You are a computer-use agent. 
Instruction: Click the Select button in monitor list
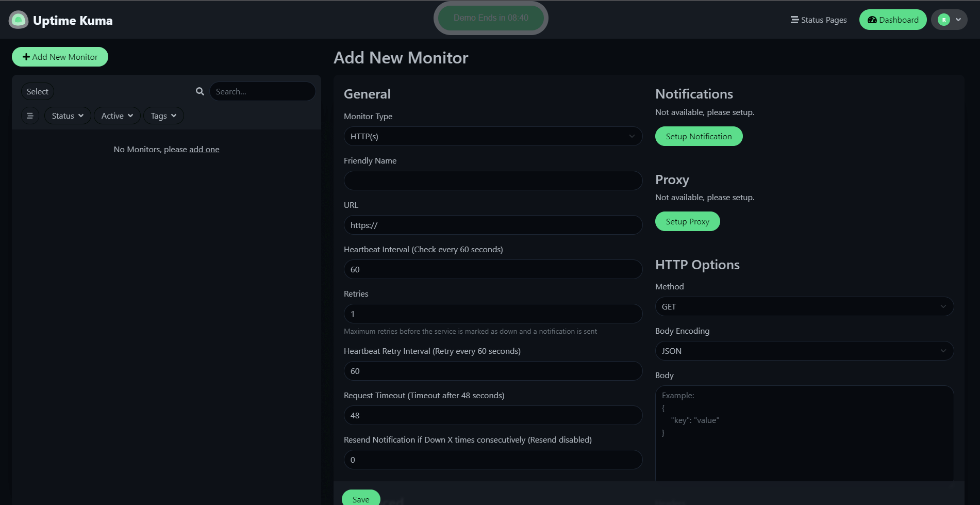(37, 91)
